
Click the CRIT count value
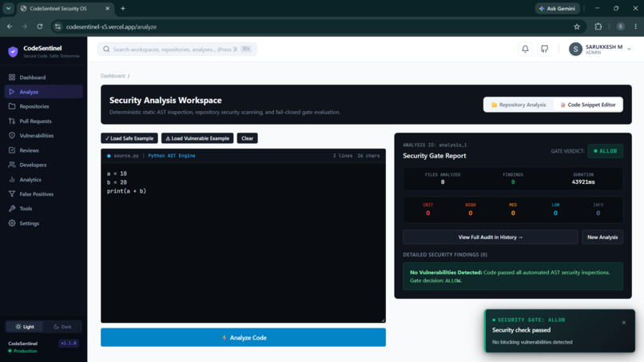428,213
